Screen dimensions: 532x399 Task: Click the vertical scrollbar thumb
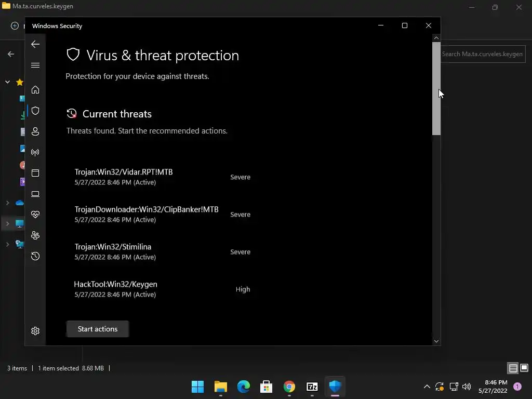(x=436, y=89)
